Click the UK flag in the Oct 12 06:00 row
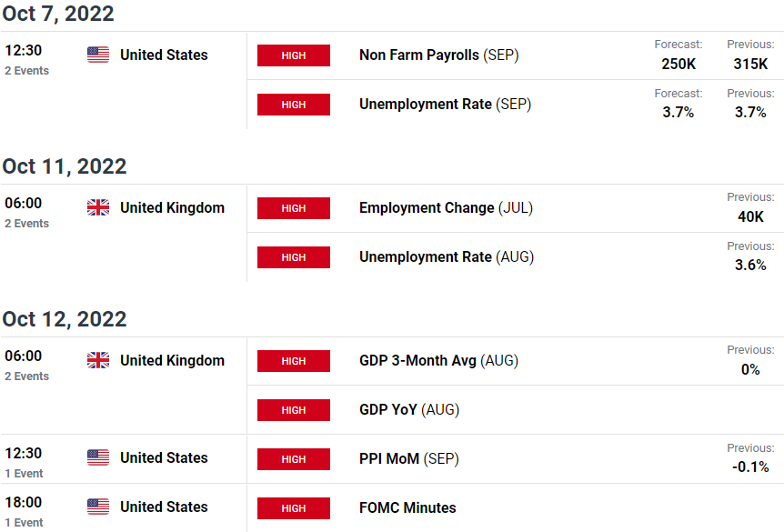Image resolution: width=784 pixels, height=532 pixels. [x=98, y=360]
